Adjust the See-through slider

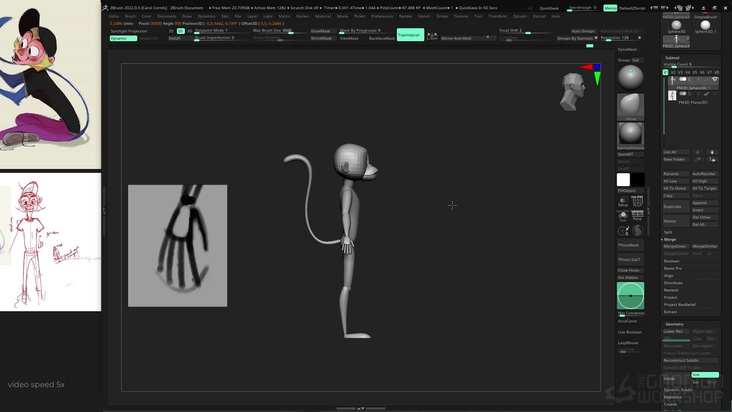click(583, 8)
